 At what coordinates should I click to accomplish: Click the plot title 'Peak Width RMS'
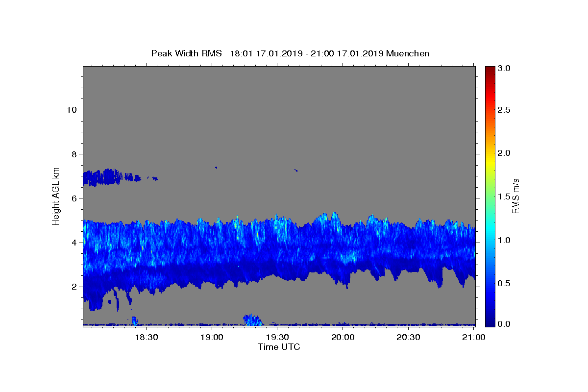(x=186, y=53)
